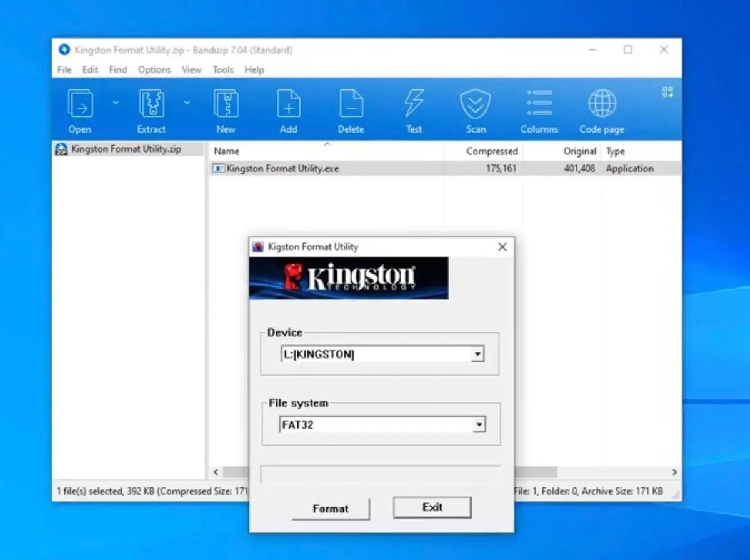The image size is (750, 560).
Task: Click the Add files icon
Action: pyautogui.click(x=288, y=105)
